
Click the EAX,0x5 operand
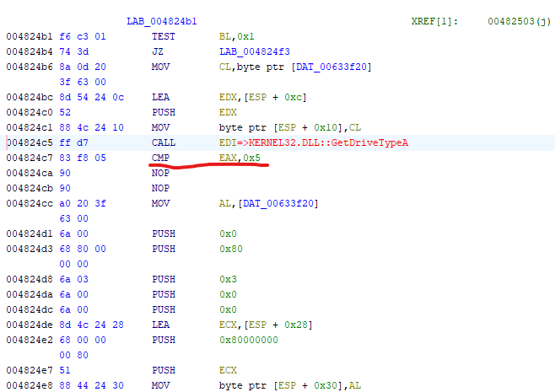click(x=244, y=158)
